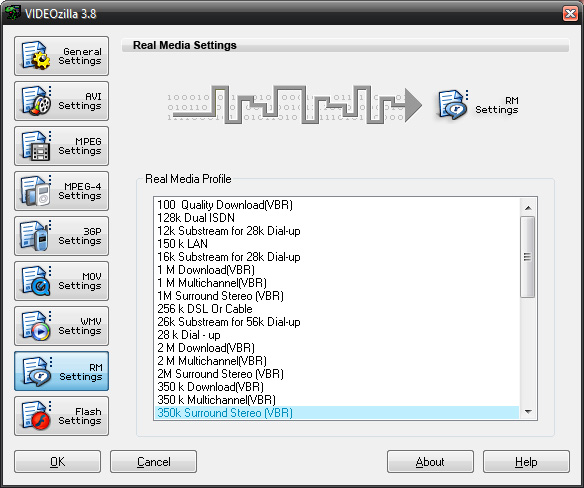
Task: Click profile list scroll down arrow
Action: [528, 412]
